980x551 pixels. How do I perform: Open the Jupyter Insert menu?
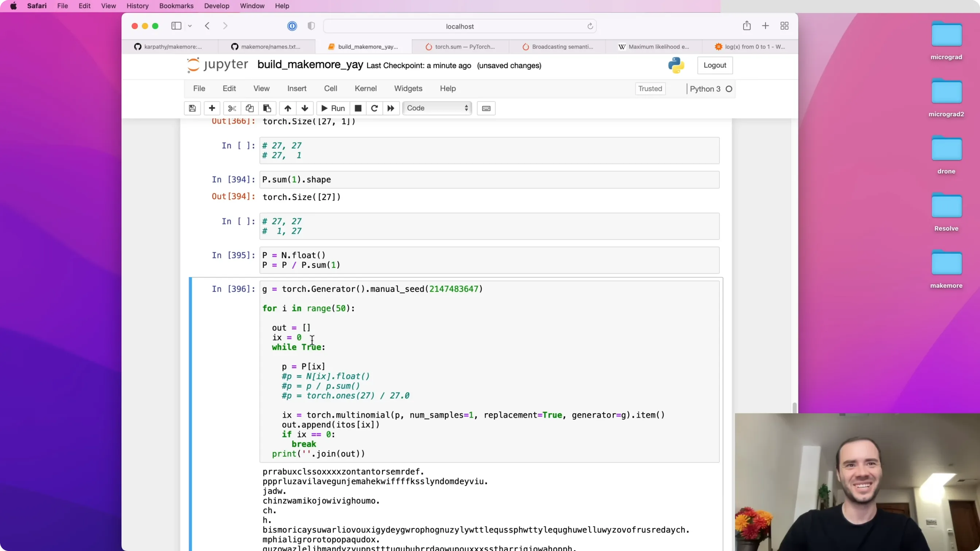click(297, 89)
